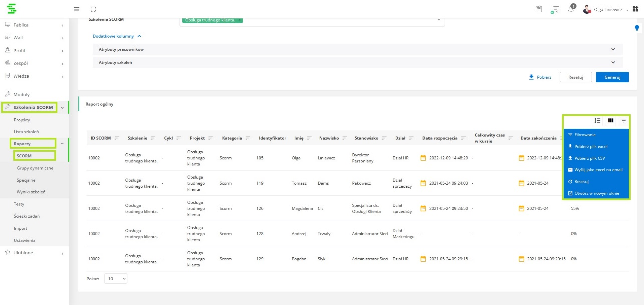Click the sort icon beside Projekt header
Screen dimensions: 644x305
click(x=211, y=138)
